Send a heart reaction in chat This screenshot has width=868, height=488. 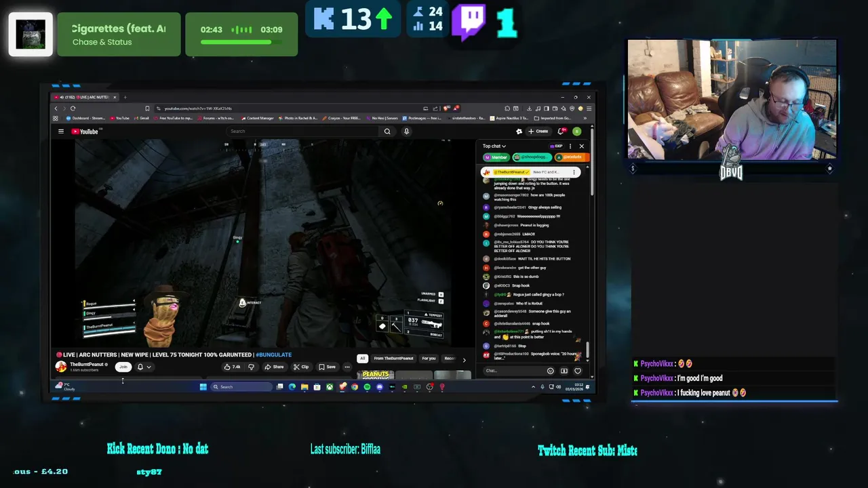tap(578, 371)
